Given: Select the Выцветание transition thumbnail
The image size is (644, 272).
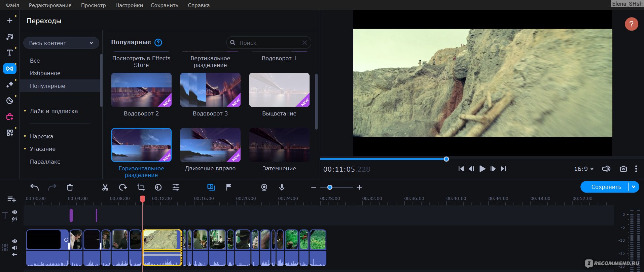Looking at the screenshot, I should 279,90.
